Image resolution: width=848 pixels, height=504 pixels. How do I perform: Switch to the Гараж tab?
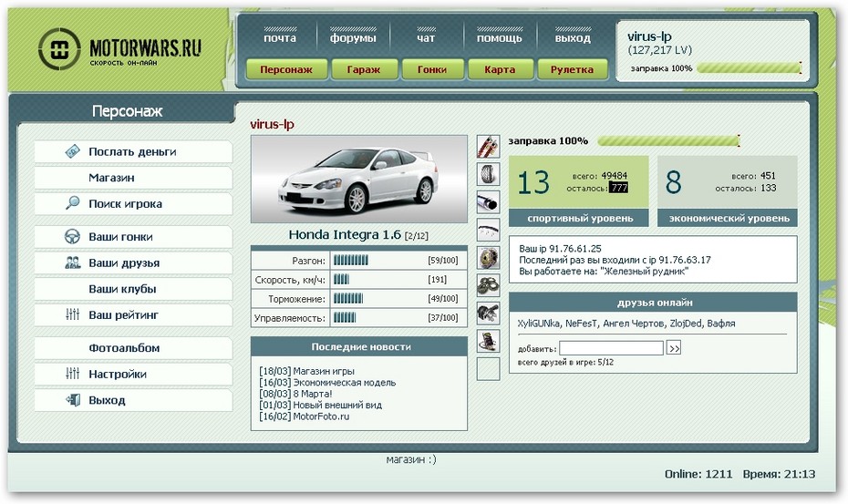(x=364, y=69)
